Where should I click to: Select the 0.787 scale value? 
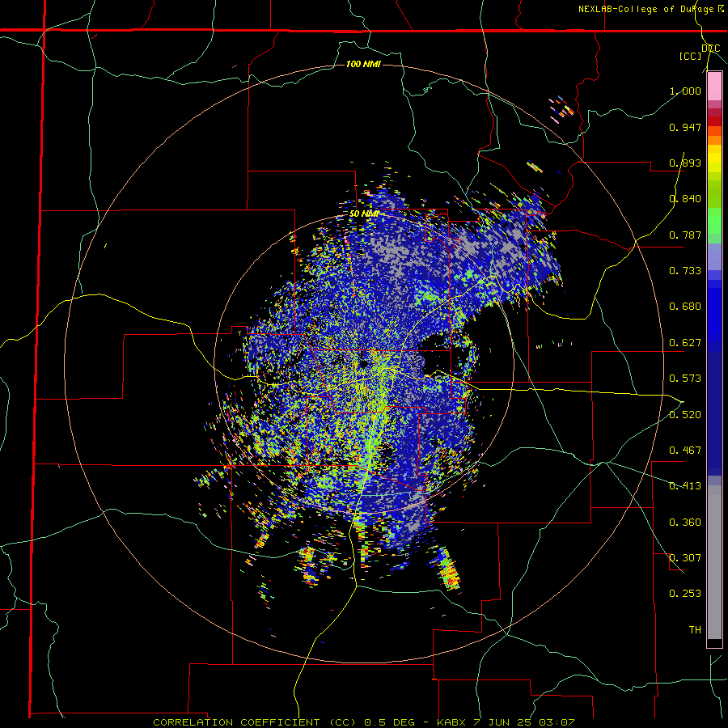pos(685,235)
